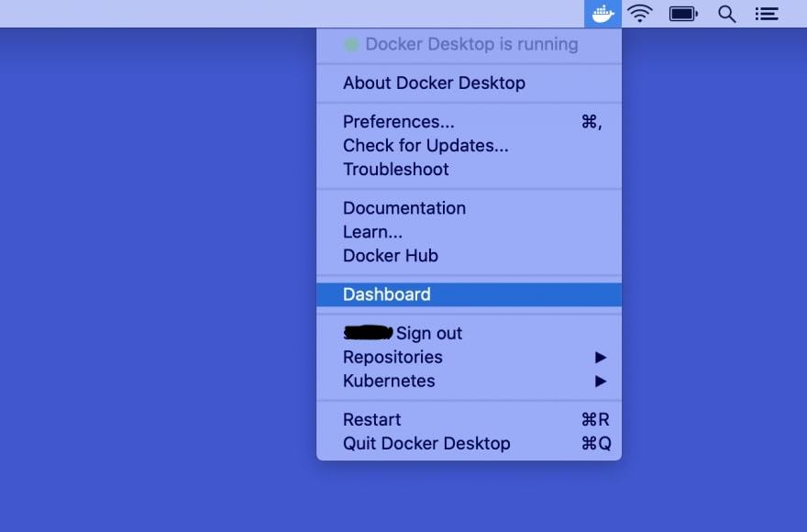Open Docker Hub menu item
The width and height of the screenshot is (807, 532).
(469, 255)
